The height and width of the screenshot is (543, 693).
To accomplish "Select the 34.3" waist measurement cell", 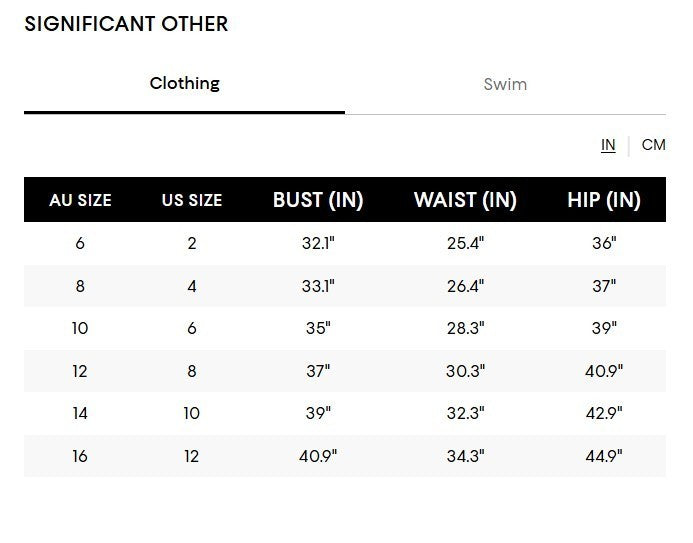I will click(465, 456).
